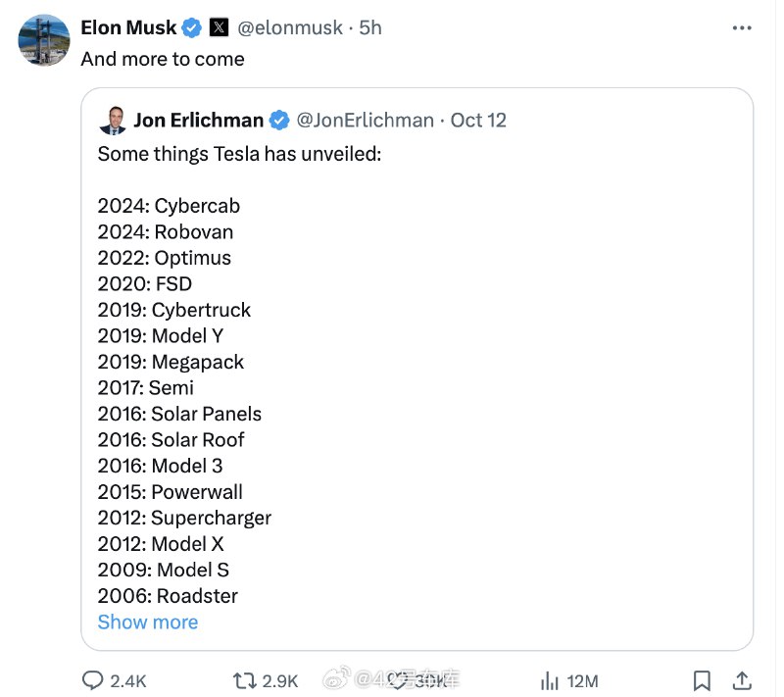Click the share upload icon

click(742, 680)
